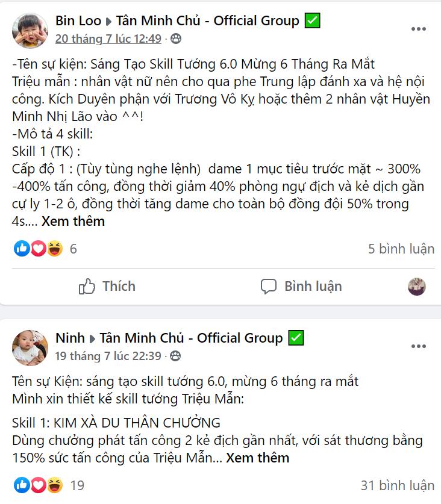The width and height of the screenshot is (441, 504).
Task: Click the heart reaction icon on Ninh's post
Action: 39,485
